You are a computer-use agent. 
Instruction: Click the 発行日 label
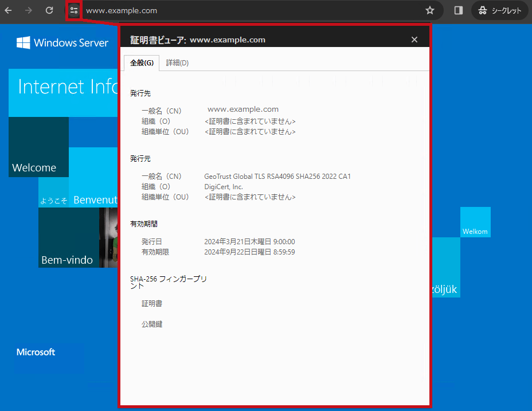pyautogui.click(x=152, y=242)
